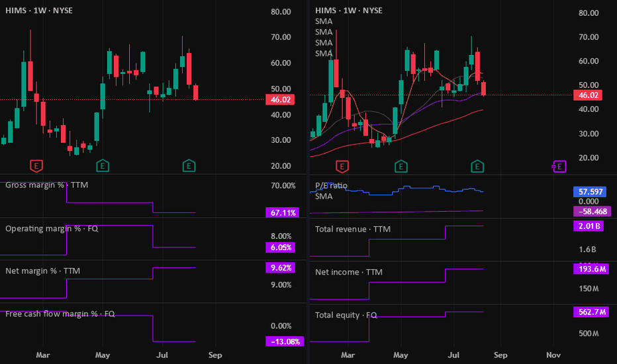Click the P/E ratio indicator legend
Screen dimensions: 617x364
[331, 185]
